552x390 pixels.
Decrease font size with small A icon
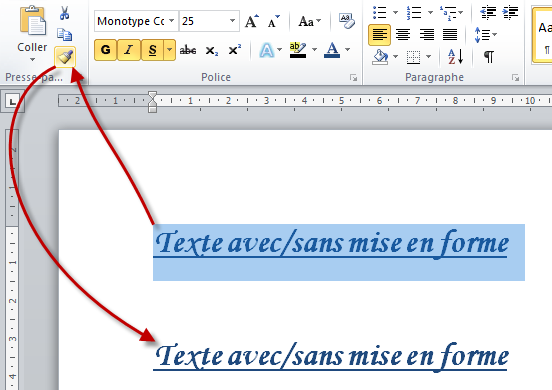[274, 21]
